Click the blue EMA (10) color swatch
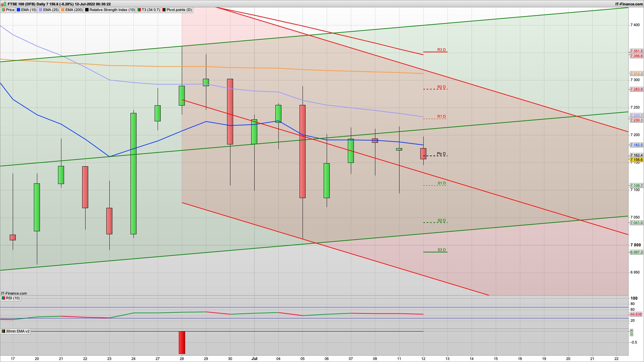 click(18, 10)
